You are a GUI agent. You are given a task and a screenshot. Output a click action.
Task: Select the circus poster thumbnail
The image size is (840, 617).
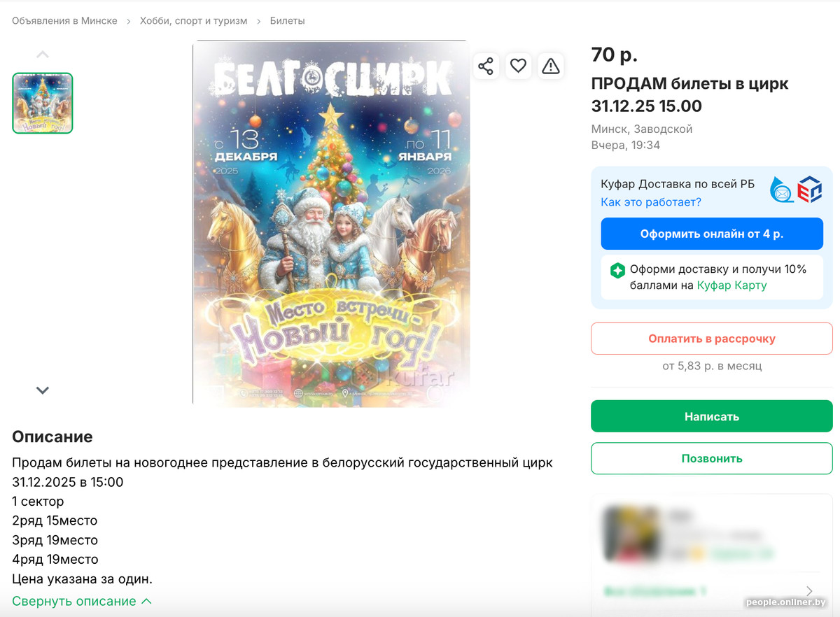point(43,103)
